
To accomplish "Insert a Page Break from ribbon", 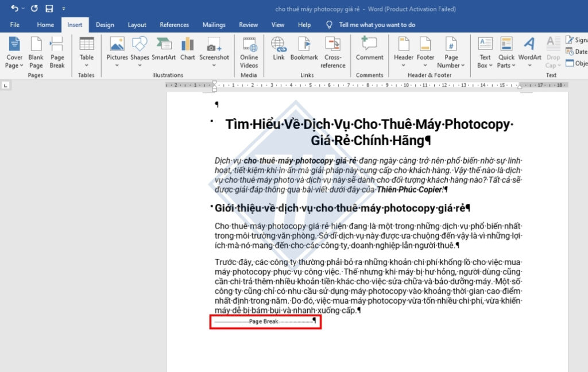I will pos(57,52).
